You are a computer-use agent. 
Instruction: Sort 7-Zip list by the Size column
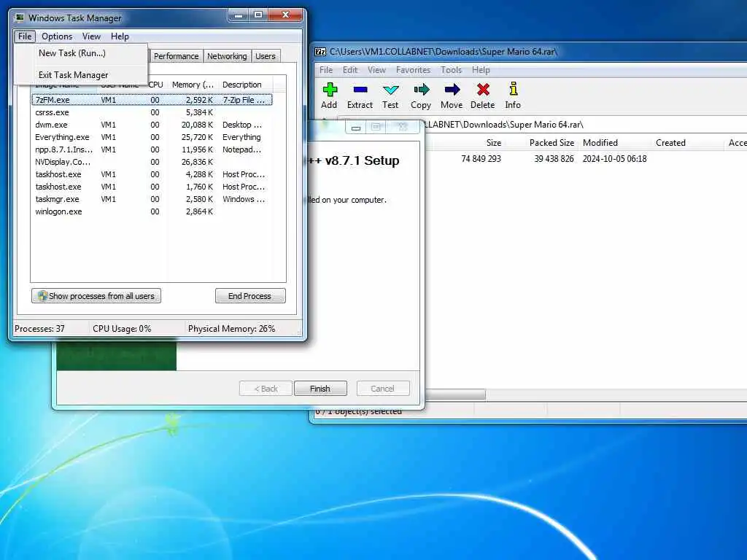click(494, 143)
